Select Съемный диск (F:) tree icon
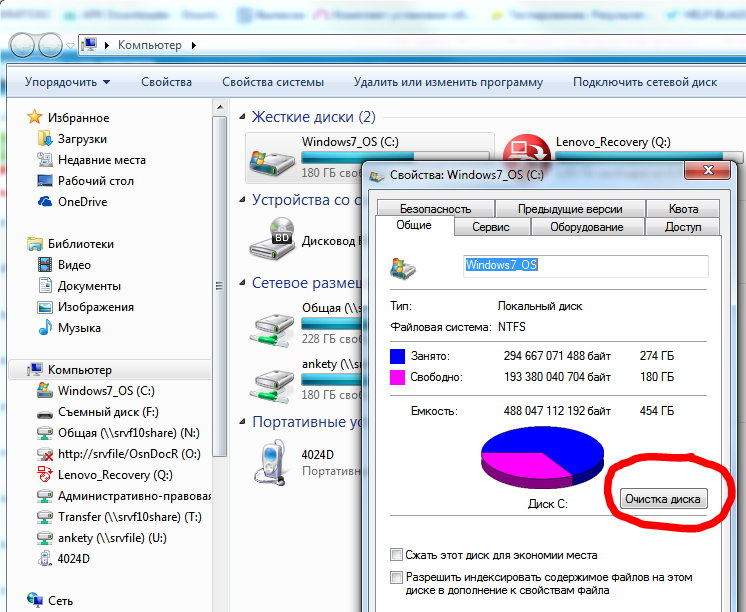This screenshot has width=746, height=612. 45,413
